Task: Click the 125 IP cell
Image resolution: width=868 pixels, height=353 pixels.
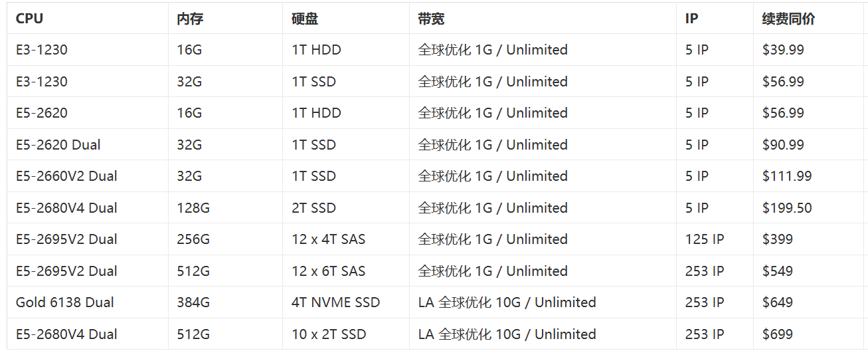Action: pyautogui.click(x=715, y=239)
